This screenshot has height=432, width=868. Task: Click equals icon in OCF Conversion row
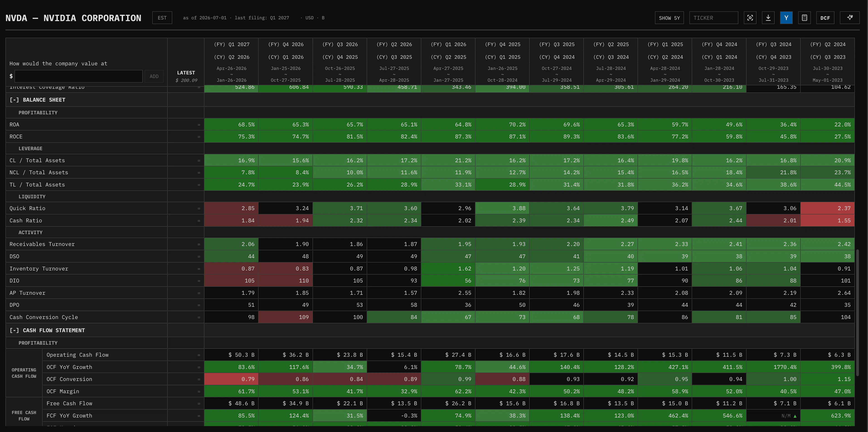pos(199,379)
